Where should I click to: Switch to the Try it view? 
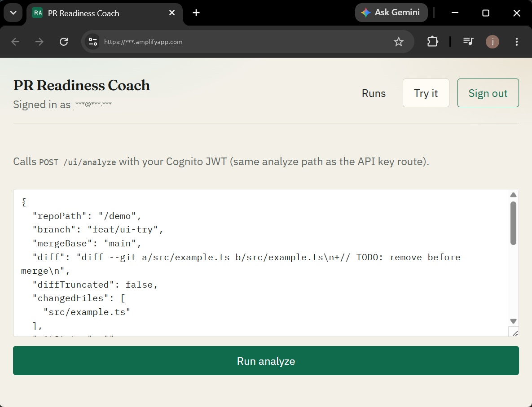coord(426,93)
